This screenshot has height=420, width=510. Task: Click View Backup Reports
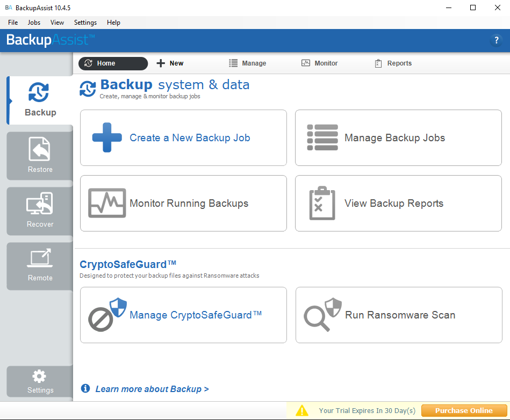[x=398, y=203]
